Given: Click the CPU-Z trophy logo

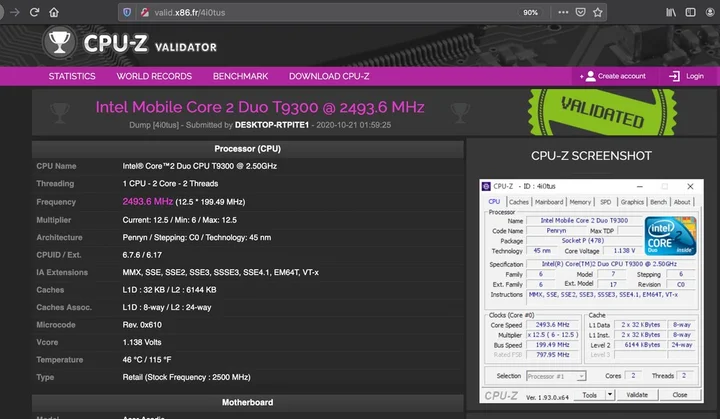Looking at the screenshot, I should pyautogui.click(x=59, y=42).
